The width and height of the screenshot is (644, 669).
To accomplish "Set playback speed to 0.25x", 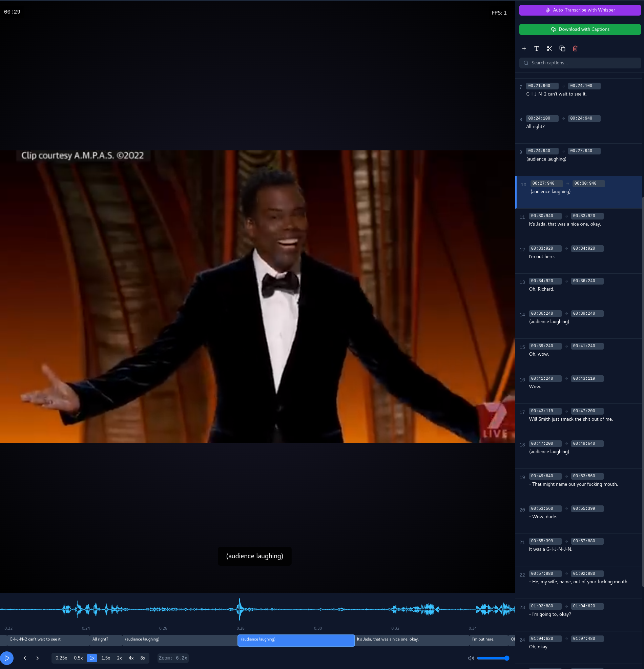I will 61,658.
